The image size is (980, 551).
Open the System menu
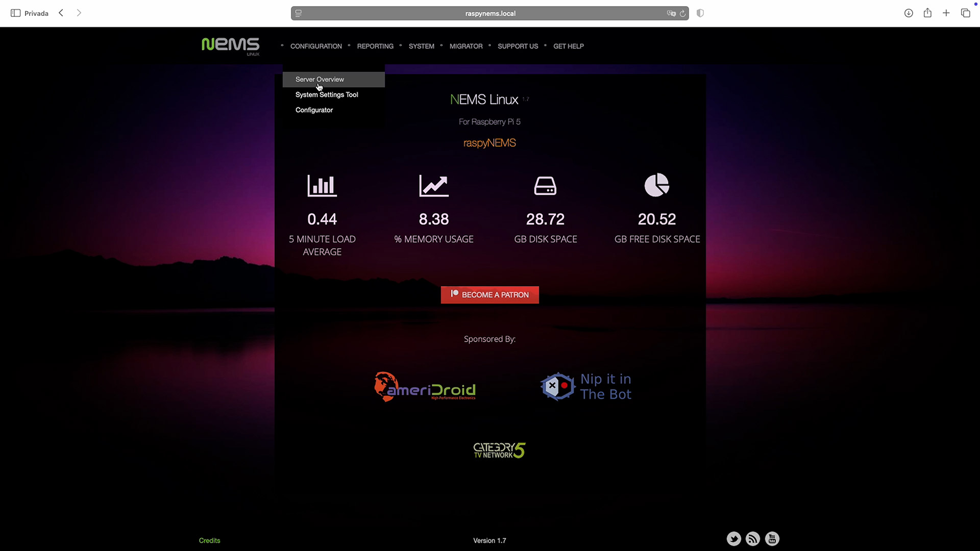[x=422, y=46]
